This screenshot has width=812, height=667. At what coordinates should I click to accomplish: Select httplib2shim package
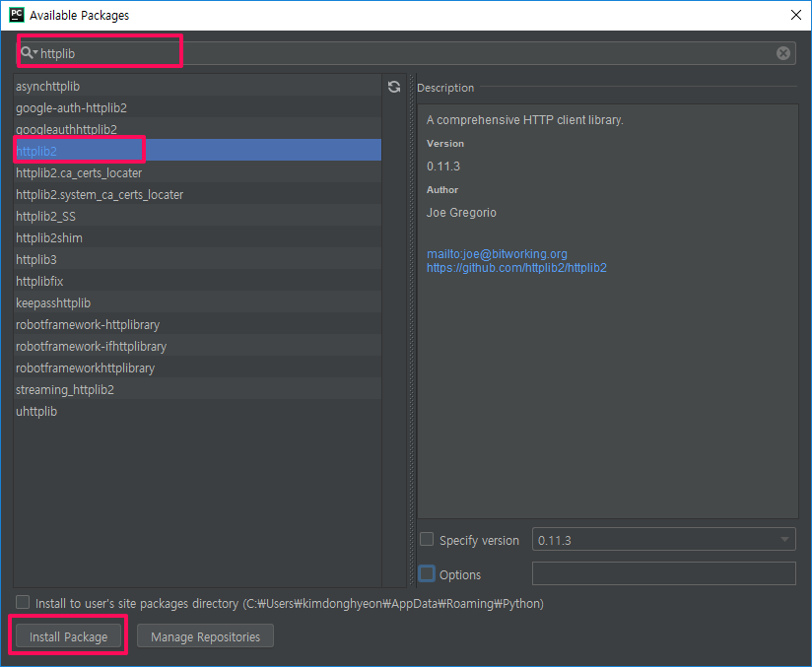[197, 238]
